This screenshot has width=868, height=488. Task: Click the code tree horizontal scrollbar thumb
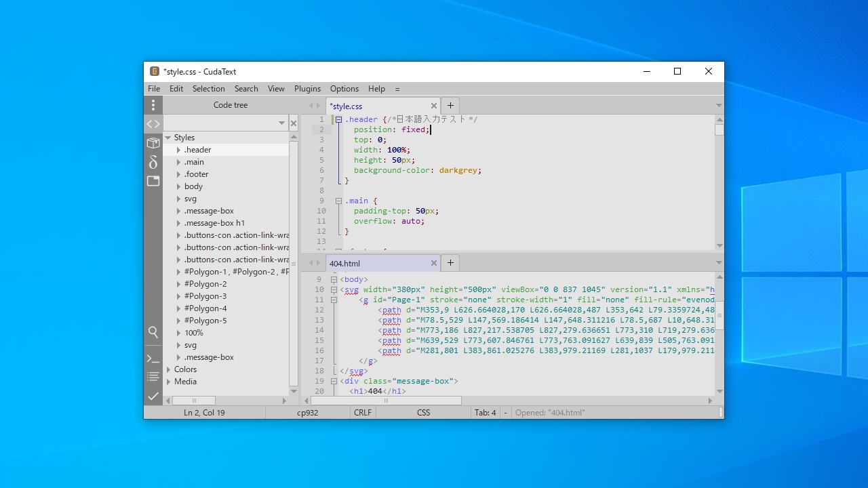(x=194, y=401)
